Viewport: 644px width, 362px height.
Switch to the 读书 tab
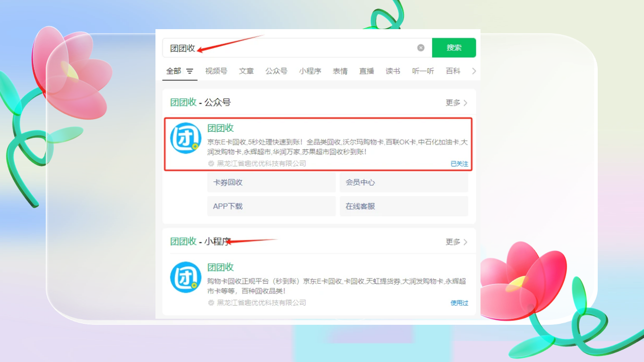(x=393, y=71)
